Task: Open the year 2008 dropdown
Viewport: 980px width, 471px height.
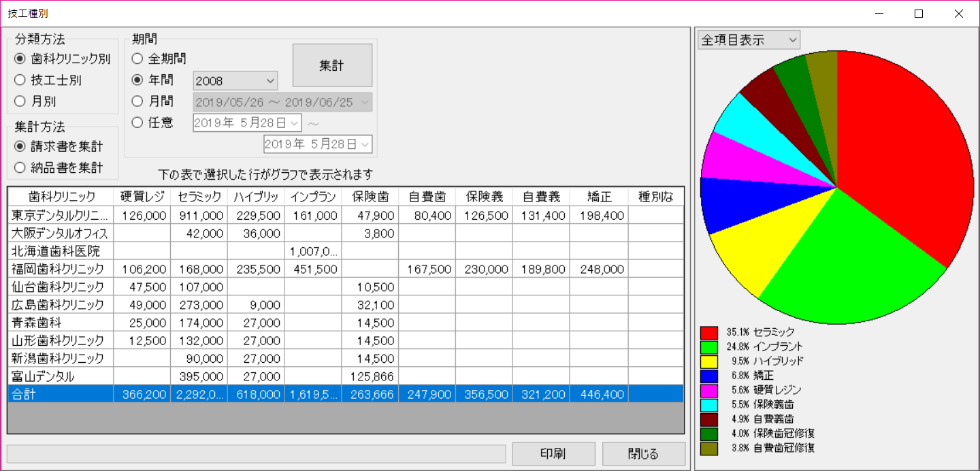Action: click(x=235, y=81)
